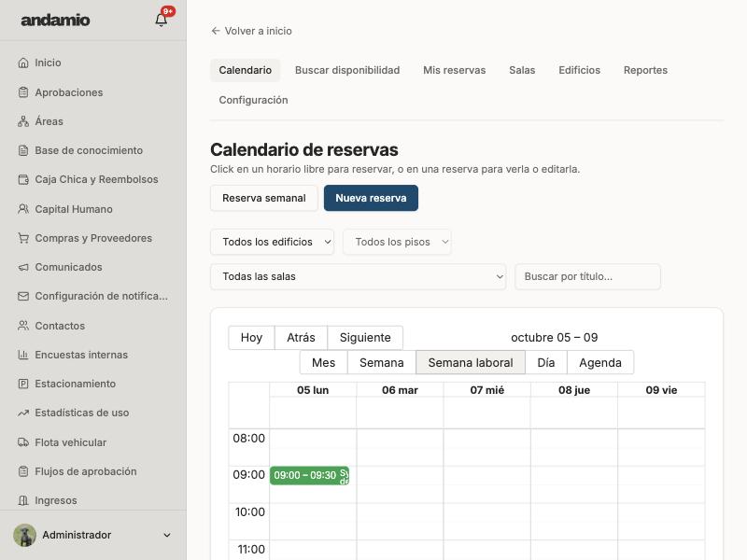Click the Inicio home icon
The width and height of the screenshot is (747, 560).
[x=22, y=63]
